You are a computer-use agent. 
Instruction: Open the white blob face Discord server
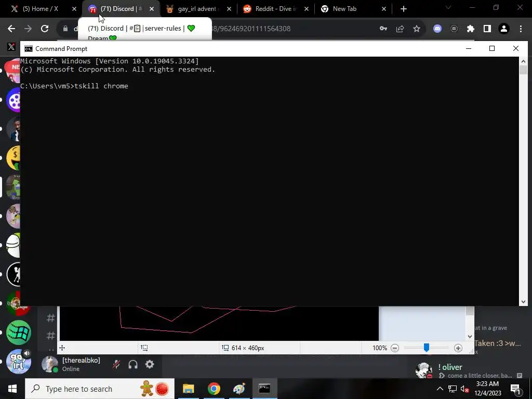(x=14, y=245)
